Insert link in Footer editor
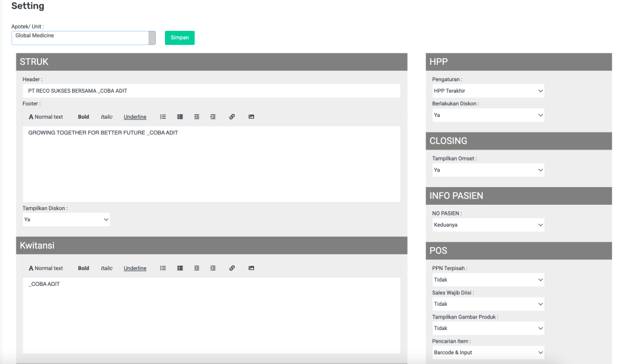 [232, 117]
